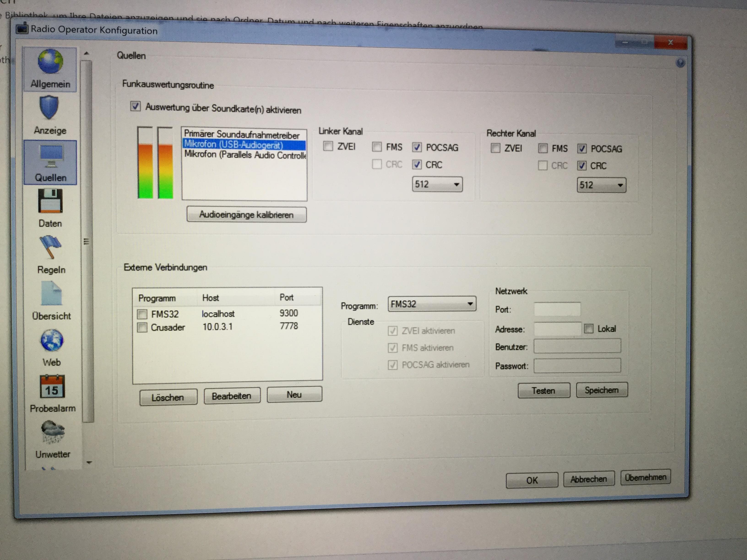Click the Audioeingänge kalibrieren button
This screenshot has height=560, width=747.
[247, 215]
